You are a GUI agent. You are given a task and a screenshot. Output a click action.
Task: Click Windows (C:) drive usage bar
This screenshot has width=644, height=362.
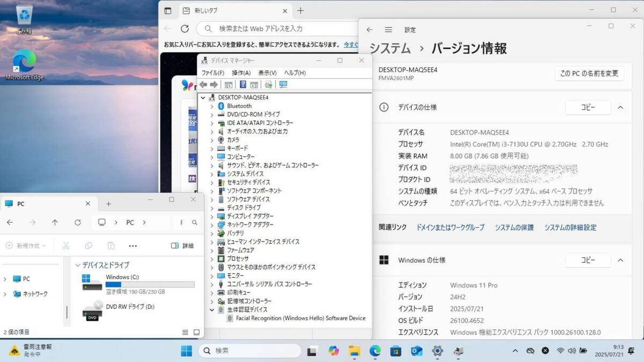tap(150, 284)
